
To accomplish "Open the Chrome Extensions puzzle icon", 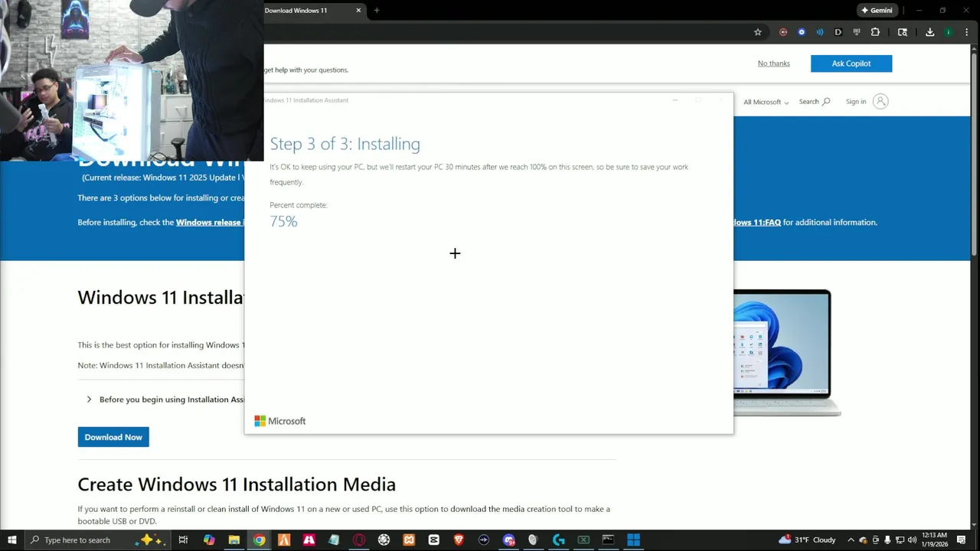I will click(x=875, y=32).
